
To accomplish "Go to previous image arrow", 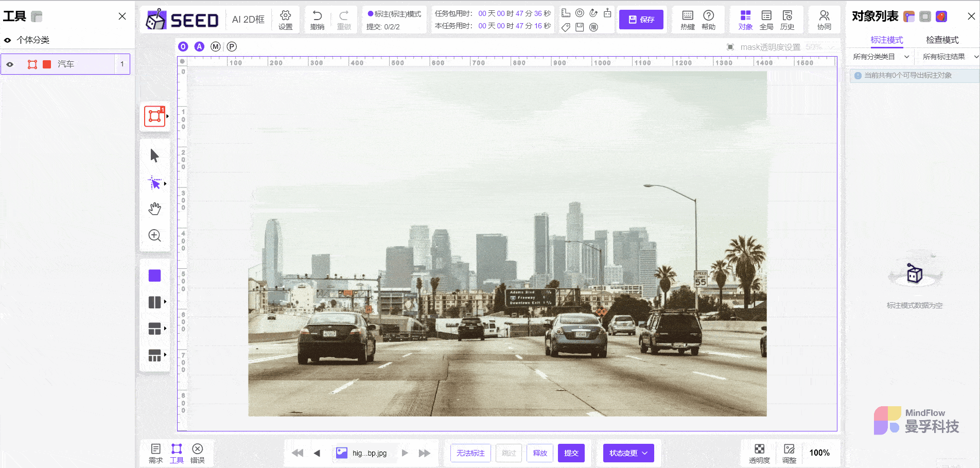I will 317,453.
